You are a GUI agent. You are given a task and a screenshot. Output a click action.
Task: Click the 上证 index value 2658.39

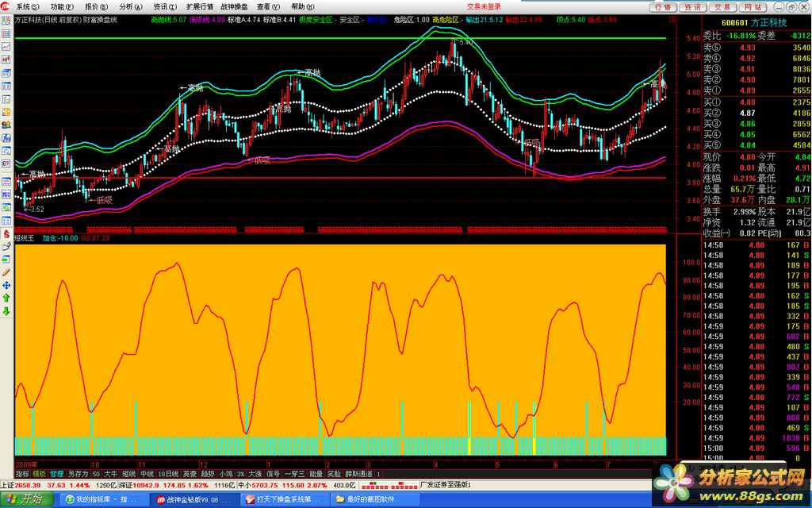point(28,485)
